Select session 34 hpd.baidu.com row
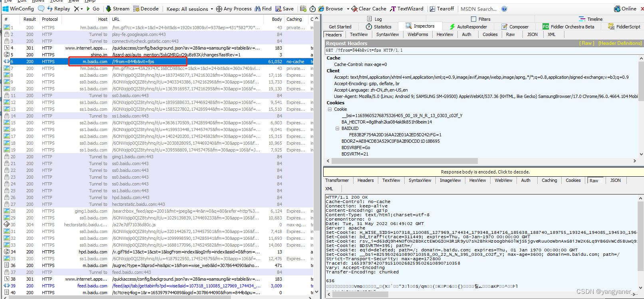Image resolution: width=644 pixels, height=299 pixels. pos(158,252)
